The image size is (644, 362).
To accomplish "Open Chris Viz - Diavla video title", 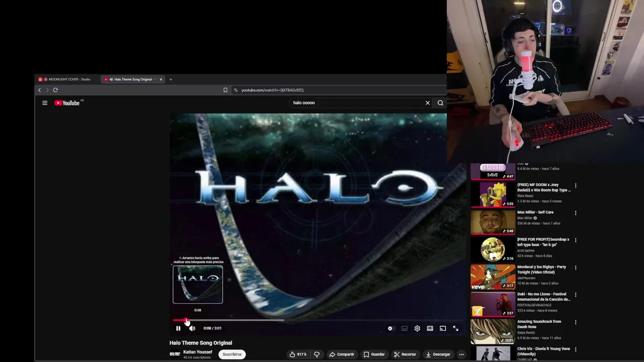I will pyautogui.click(x=544, y=351).
